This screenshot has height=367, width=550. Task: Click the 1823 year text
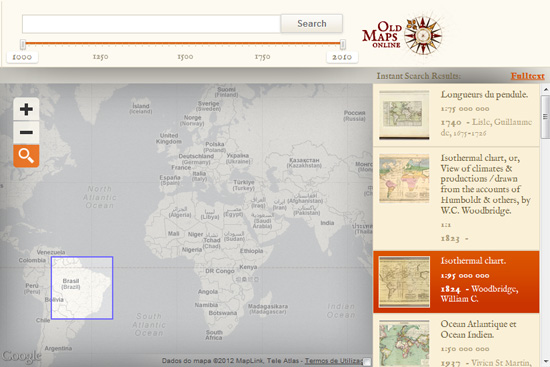pyautogui.click(x=450, y=239)
